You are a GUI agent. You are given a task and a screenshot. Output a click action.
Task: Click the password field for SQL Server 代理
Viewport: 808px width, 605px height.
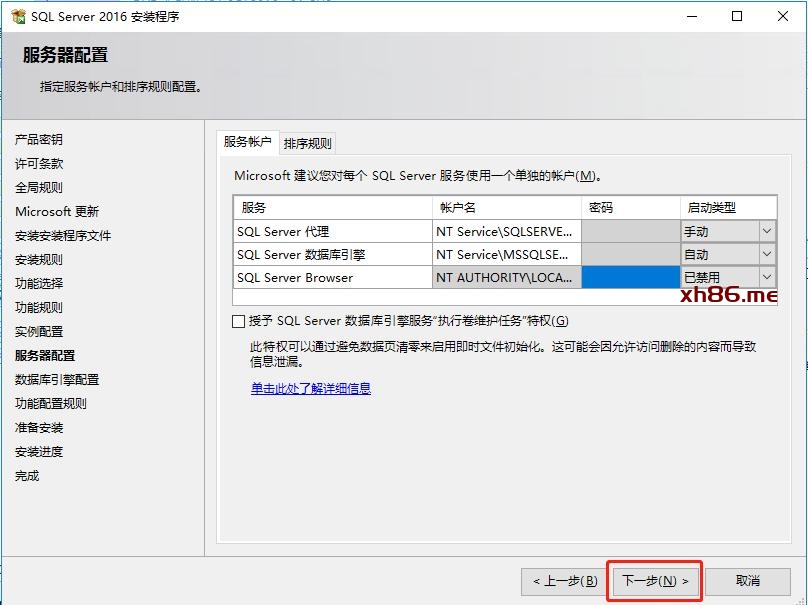pos(630,231)
